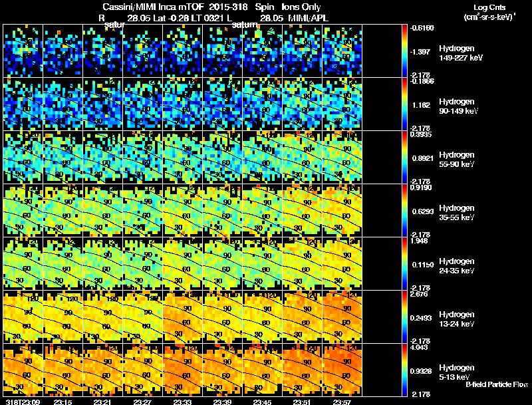Click the 2.676 color scale value
The width and height of the screenshot is (532, 405).
click(x=419, y=294)
